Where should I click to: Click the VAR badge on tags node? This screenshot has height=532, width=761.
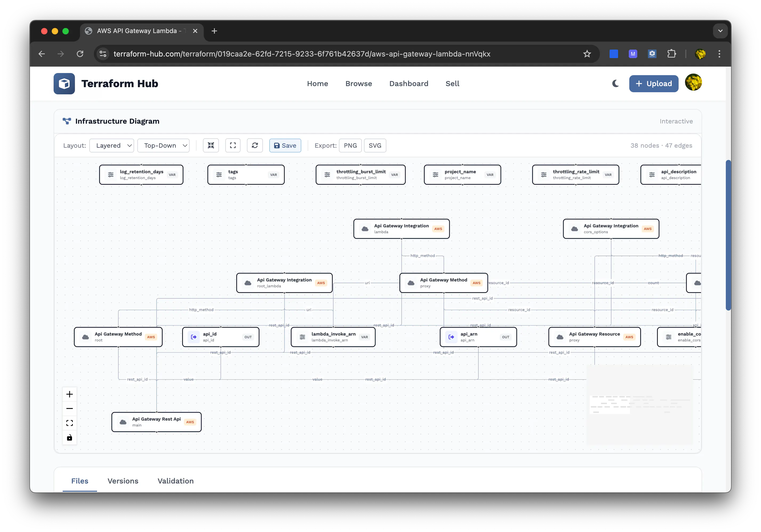(274, 175)
